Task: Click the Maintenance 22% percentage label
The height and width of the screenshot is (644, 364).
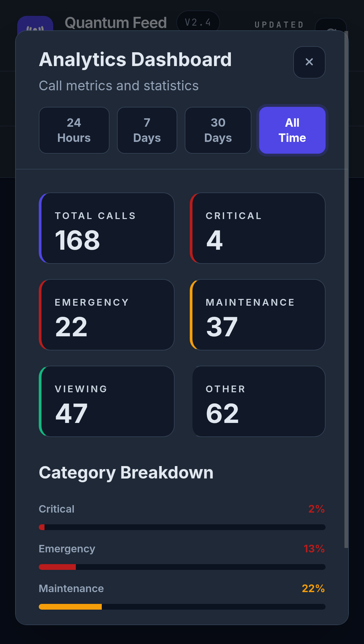Action: 313,588
